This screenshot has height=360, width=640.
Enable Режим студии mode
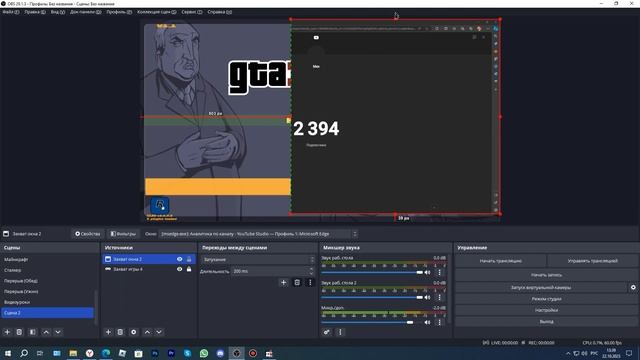(547, 299)
